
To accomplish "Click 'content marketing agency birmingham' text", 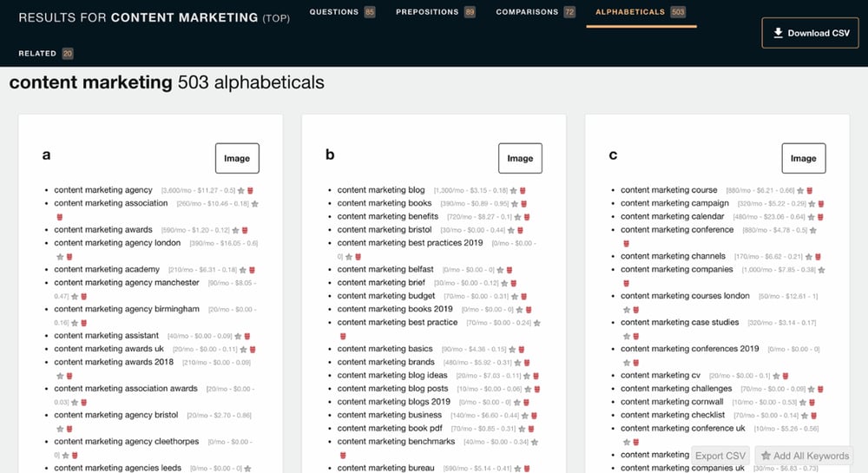I will pos(127,309).
